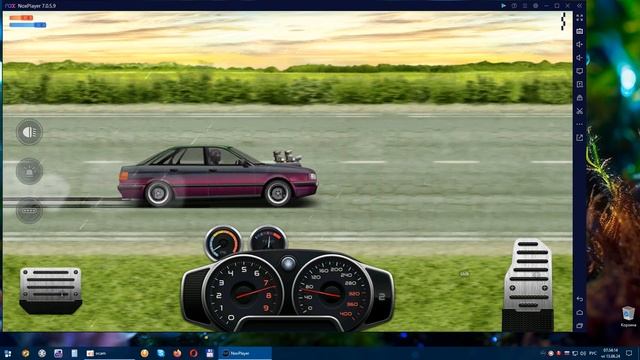640x360 pixels.
Task: Click the blue status bar in the game
Action: 28,25
